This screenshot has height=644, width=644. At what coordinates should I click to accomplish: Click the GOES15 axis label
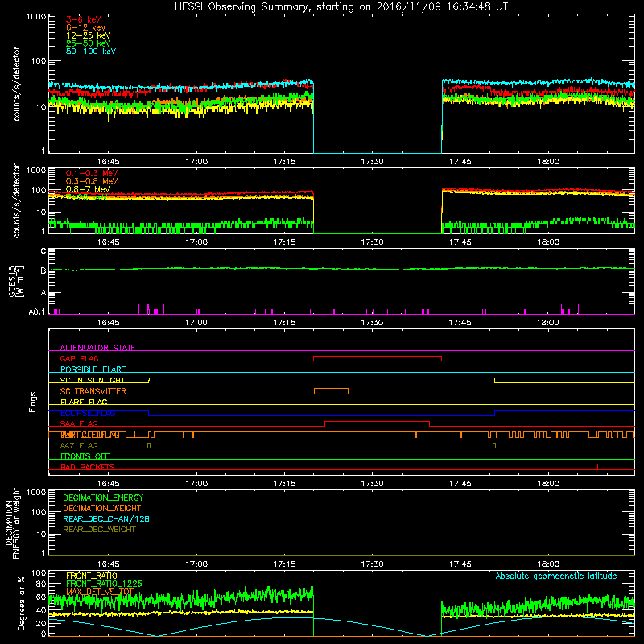coord(16,281)
